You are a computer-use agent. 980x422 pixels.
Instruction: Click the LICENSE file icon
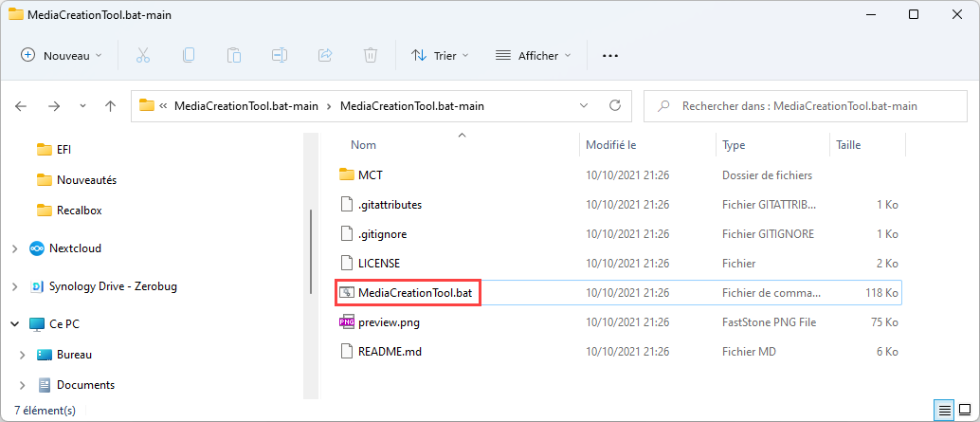(346, 264)
